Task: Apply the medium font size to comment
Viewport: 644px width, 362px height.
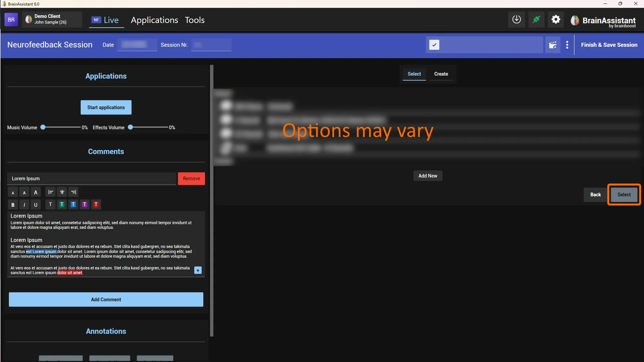Action: [x=24, y=192]
